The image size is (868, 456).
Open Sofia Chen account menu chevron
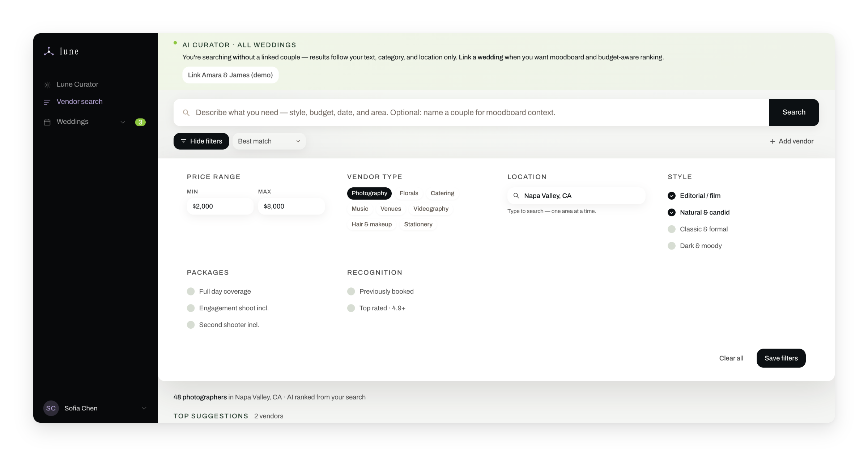144,408
